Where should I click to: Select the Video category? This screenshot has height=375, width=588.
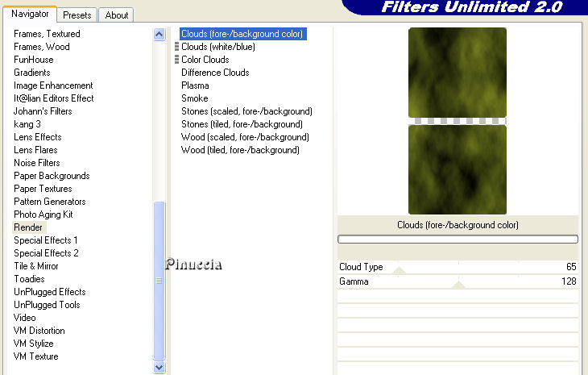click(x=25, y=318)
